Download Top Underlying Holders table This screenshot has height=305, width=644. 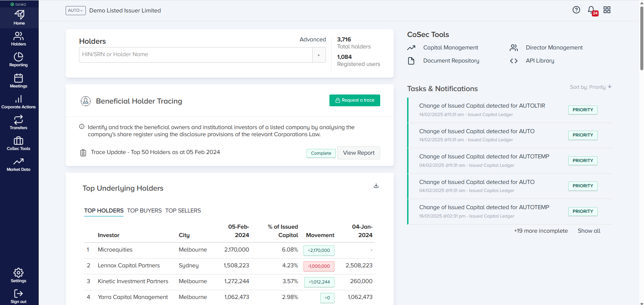(x=376, y=186)
